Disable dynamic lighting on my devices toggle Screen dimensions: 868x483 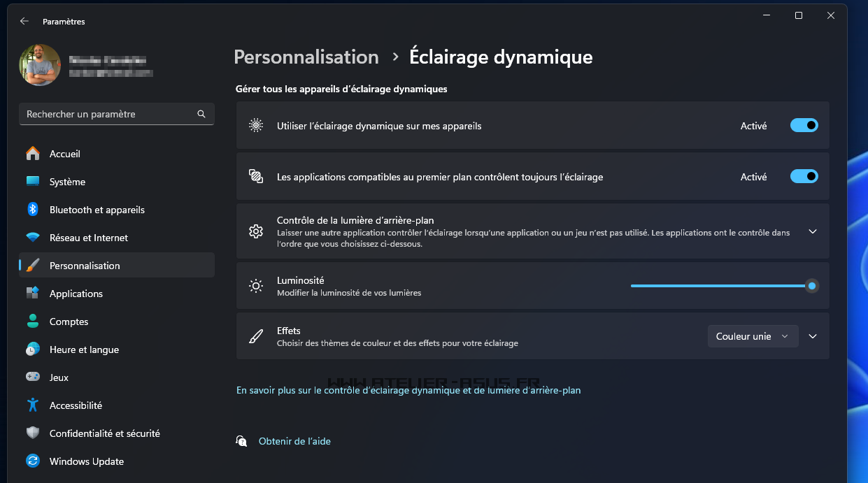pyautogui.click(x=804, y=126)
